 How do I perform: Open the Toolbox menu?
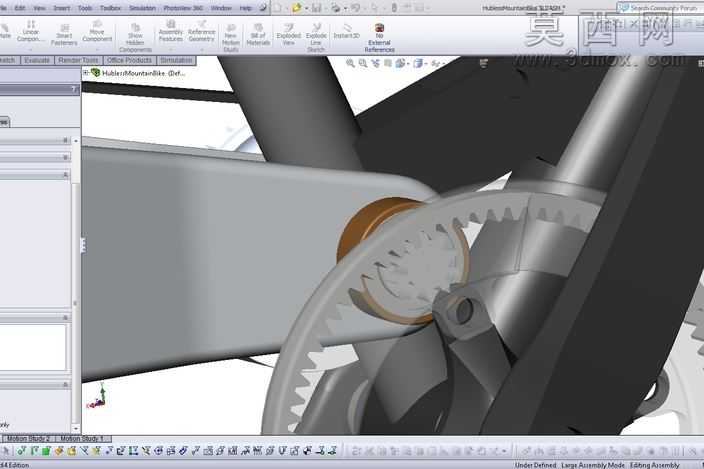110,8
